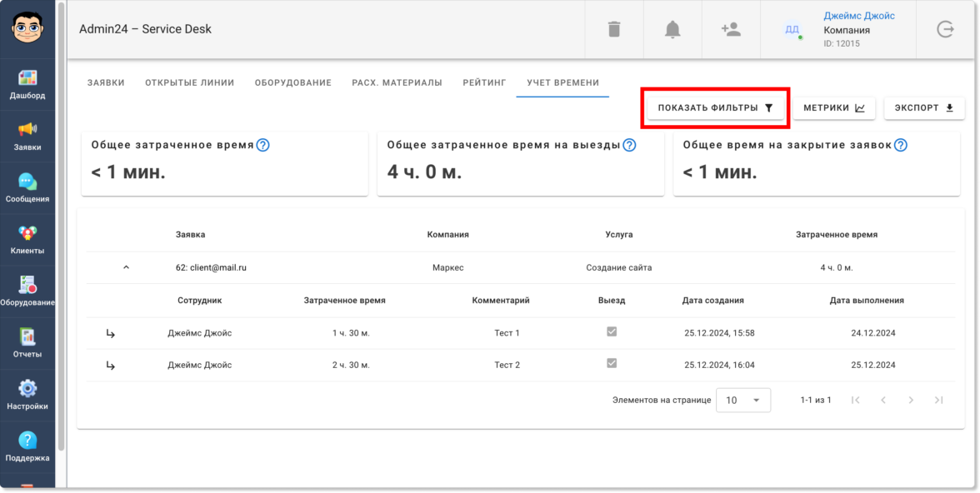The width and height of the screenshot is (980, 493).
Task: Open items per page dropdown
Action: coord(743,401)
